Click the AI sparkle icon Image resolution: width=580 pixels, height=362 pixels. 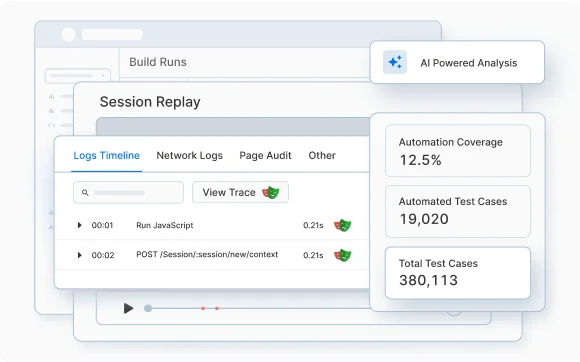coord(395,62)
